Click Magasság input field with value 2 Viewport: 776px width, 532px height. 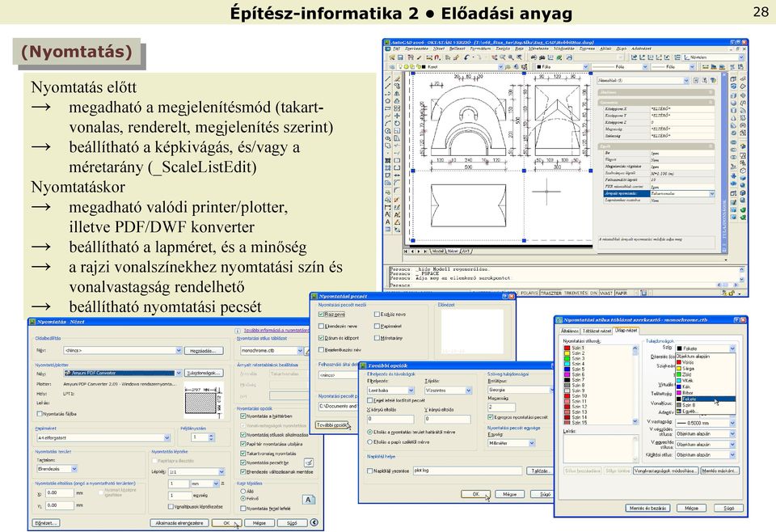tap(501, 407)
